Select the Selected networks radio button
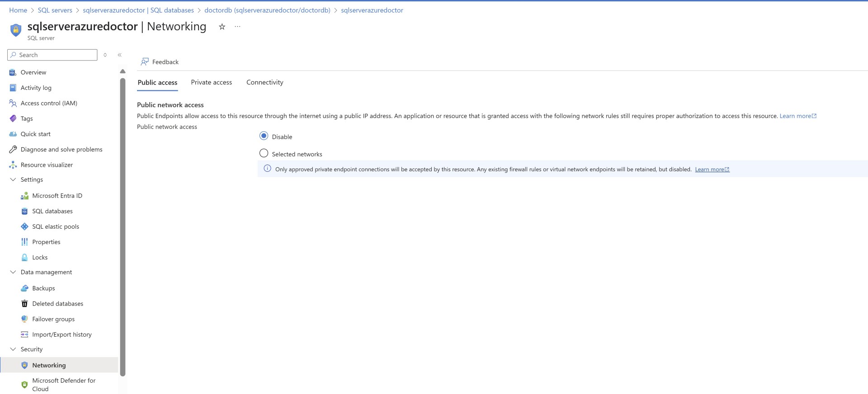Viewport: 868px width, 394px height. (264, 153)
